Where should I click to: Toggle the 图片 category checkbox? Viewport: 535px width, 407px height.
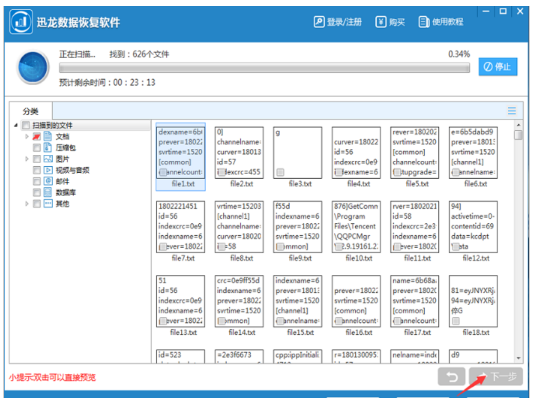coord(37,159)
